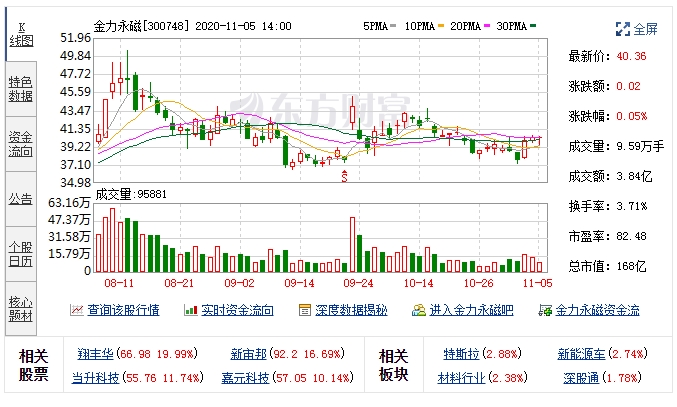This screenshot has width=677, height=407.
Task: Click the people icon beside 进入金力永磁吧
Action: [x=421, y=310]
